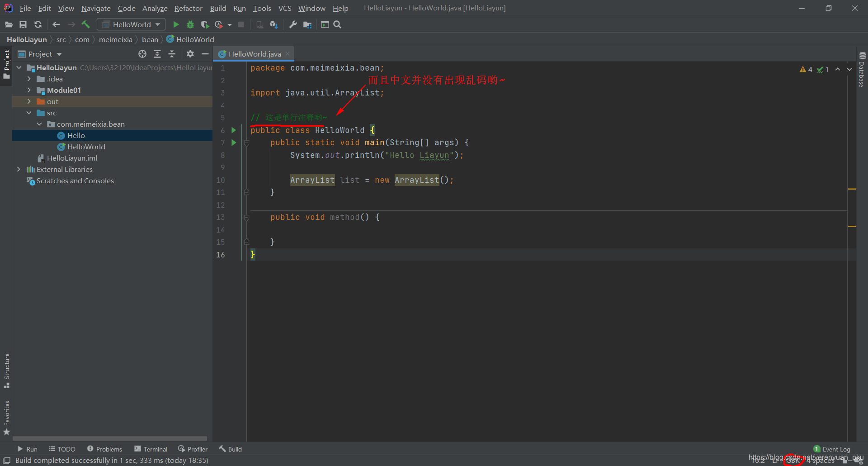Open the HelloWorld run configuration dropdown
868x466 pixels.
pyautogui.click(x=131, y=24)
